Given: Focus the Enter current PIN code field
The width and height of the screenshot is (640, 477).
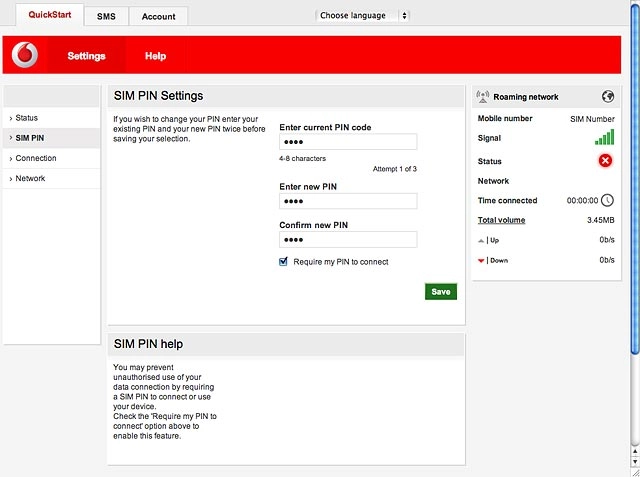Looking at the screenshot, I should [x=348, y=142].
